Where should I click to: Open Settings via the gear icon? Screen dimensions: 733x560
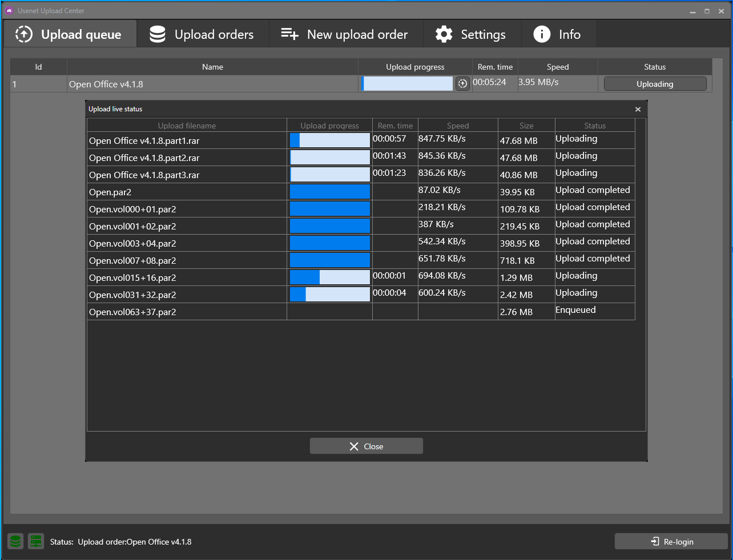[444, 34]
